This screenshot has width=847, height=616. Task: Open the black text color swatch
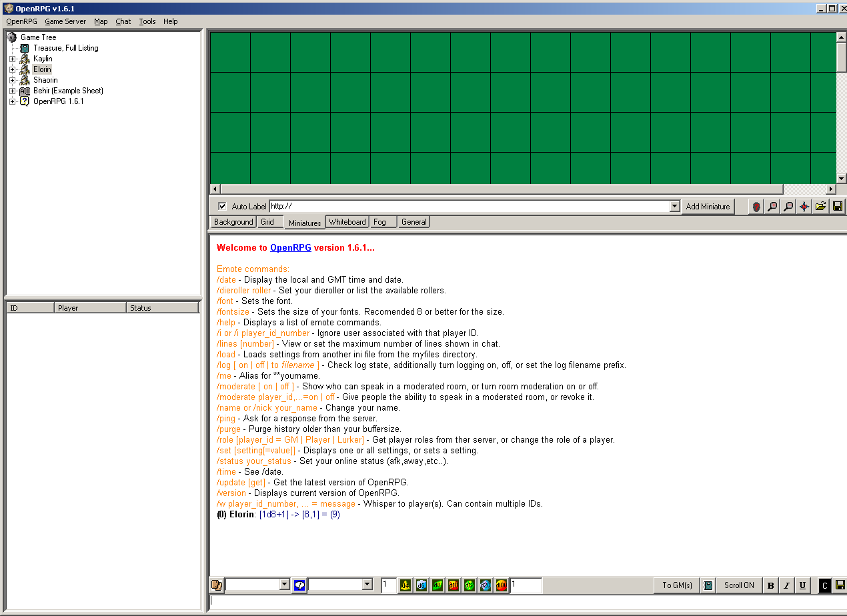pos(824,585)
